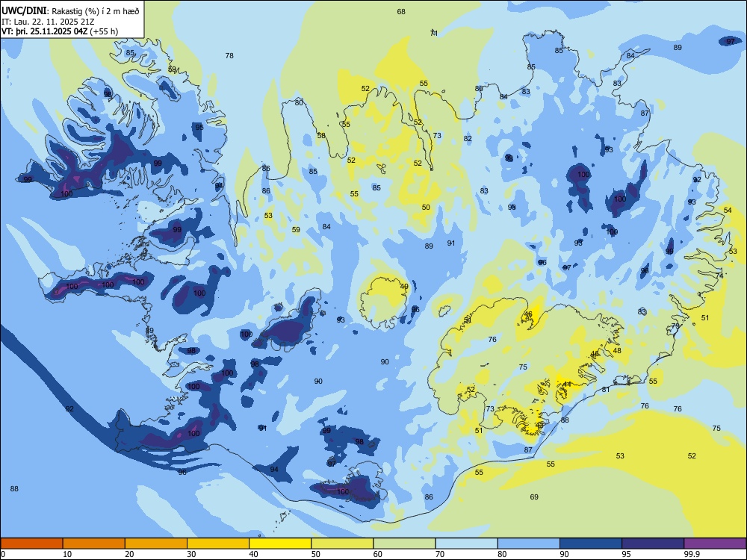Screen dimensions: 747x560
Task: Click the legend label '99.9'
Action: click(692, 554)
